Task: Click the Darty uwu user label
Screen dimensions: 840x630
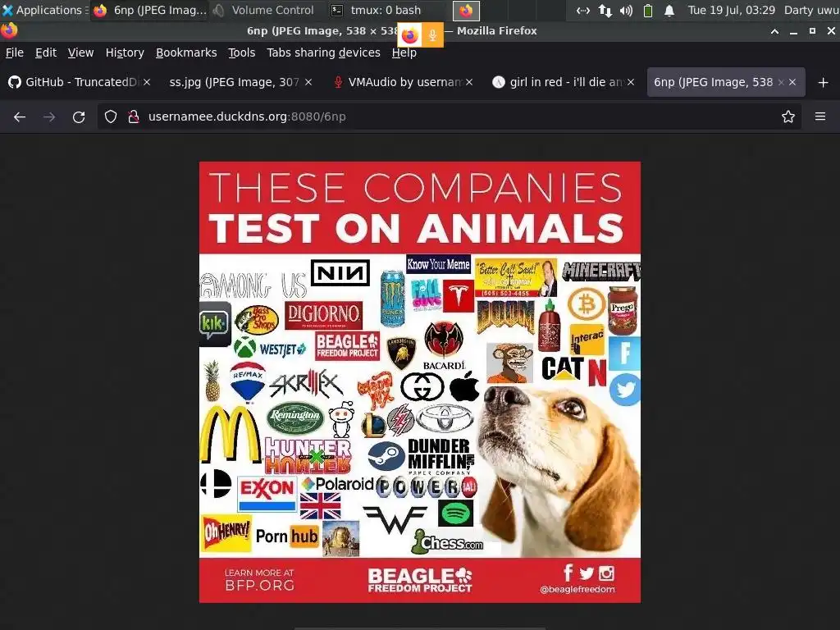Action: click(811, 10)
